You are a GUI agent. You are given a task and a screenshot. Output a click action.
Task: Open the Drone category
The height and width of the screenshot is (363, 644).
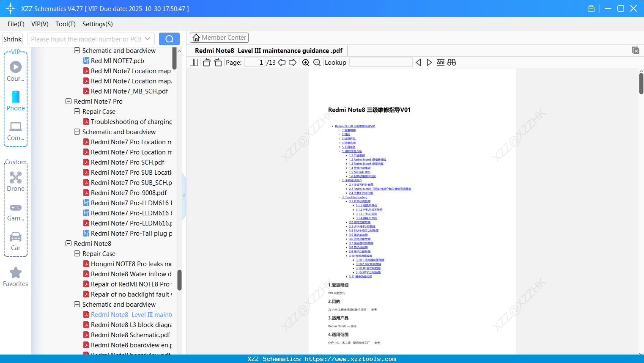point(16,182)
